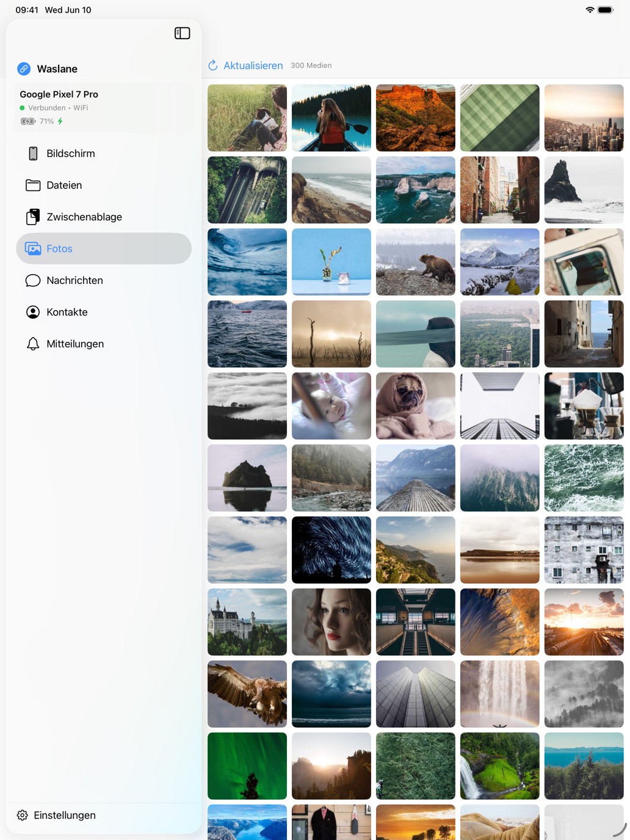Select the Google Pixel 7 Pro device card

(x=104, y=107)
